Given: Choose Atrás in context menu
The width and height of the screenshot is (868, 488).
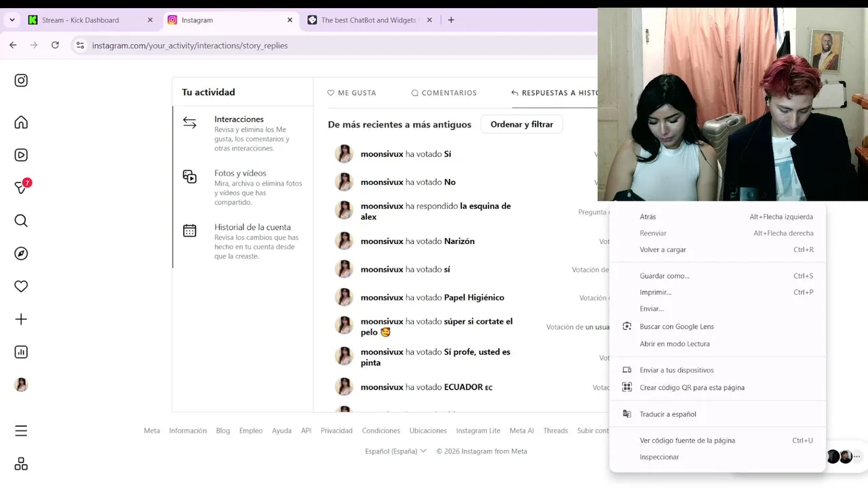Looking at the screenshot, I should click(x=717, y=217).
